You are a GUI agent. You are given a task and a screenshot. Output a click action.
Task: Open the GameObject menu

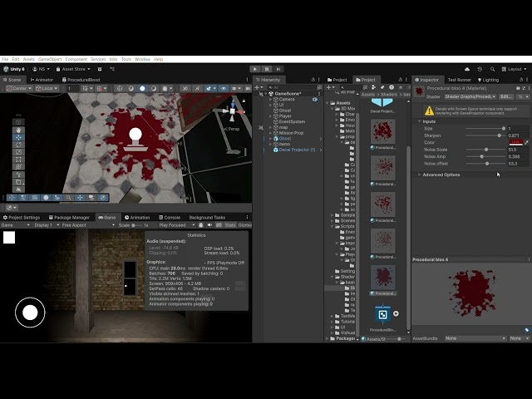click(x=50, y=59)
